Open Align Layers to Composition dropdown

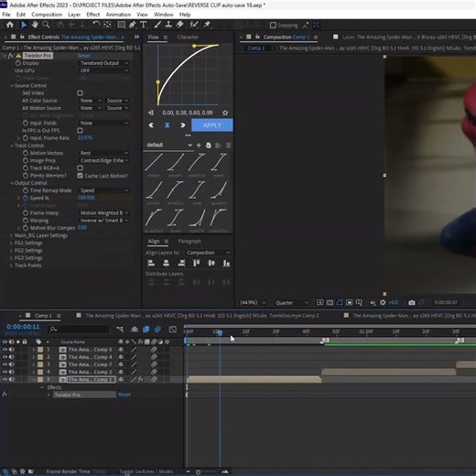coord(208,253)
